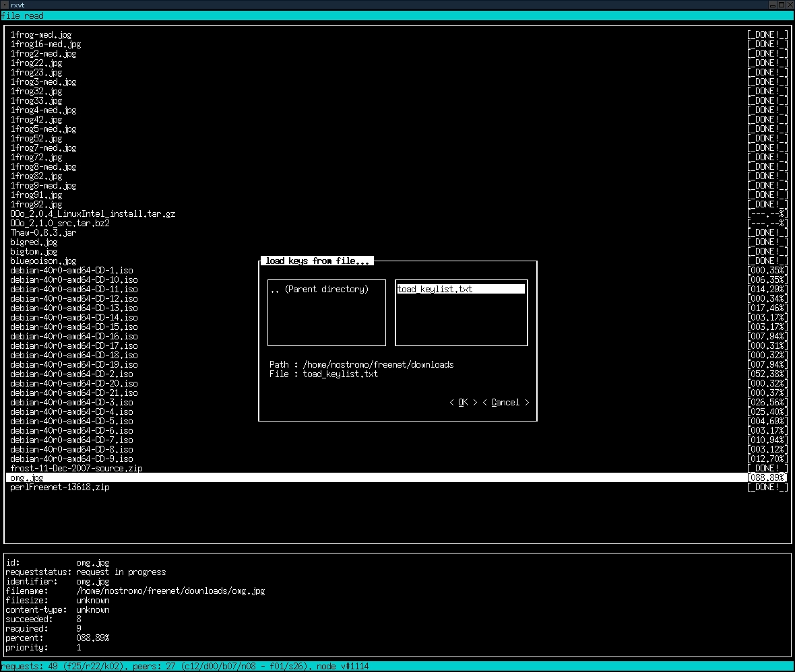Click the file read menu bar
This screenshot has width=795, height=672.
tap(22, 15)
